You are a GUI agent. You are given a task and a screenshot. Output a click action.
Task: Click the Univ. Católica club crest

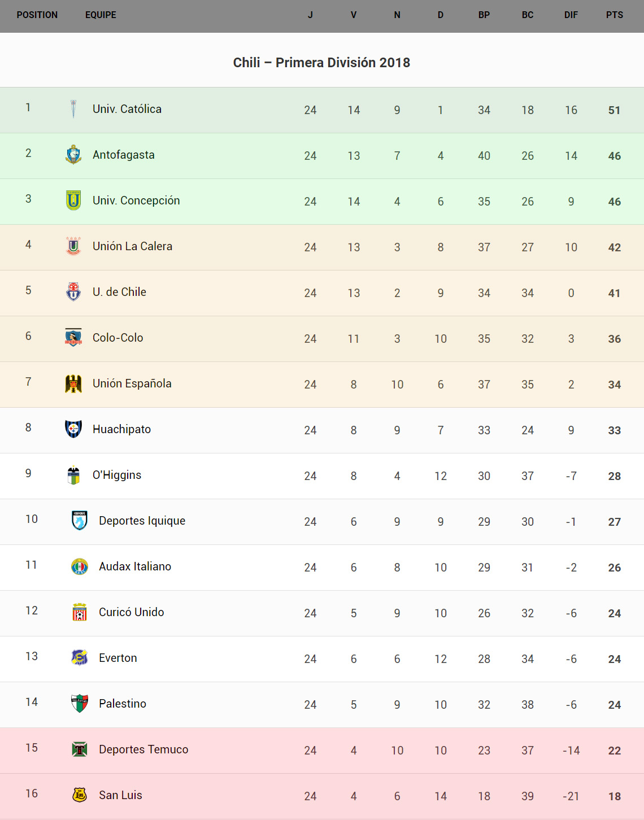point(73,109)
